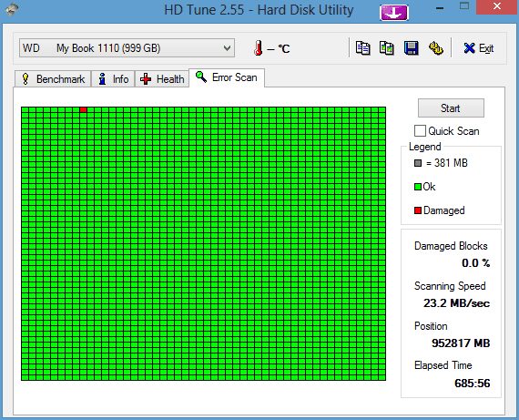Switch to the Benchmark tab
The height and width of the screenshot is (420, 519).
pos(53,79)
